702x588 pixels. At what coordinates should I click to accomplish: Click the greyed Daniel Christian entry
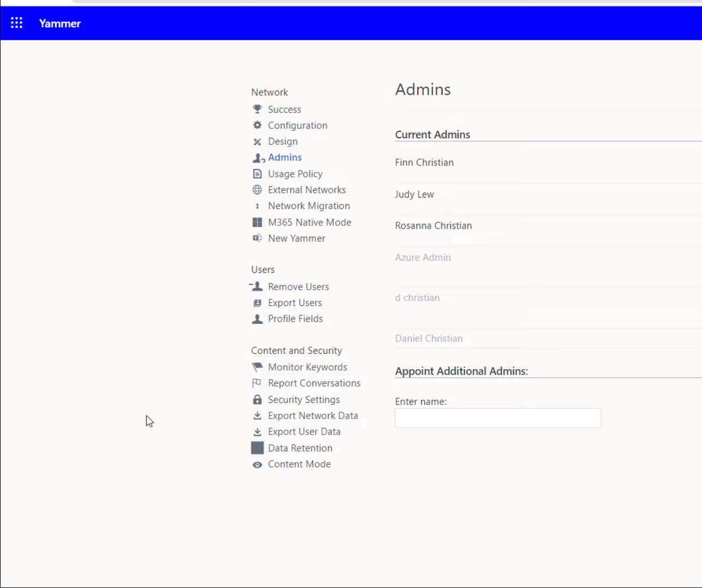[429, 339]
